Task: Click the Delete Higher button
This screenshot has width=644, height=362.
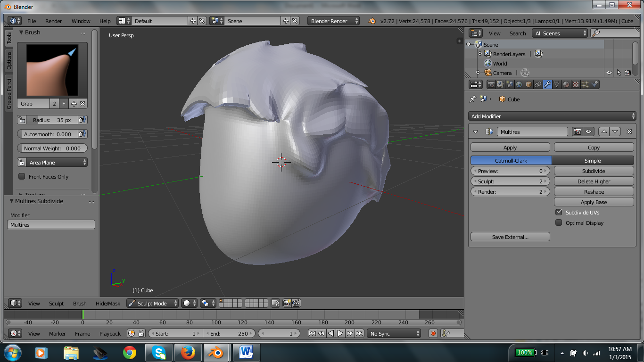Action: (x=594, y=181)
